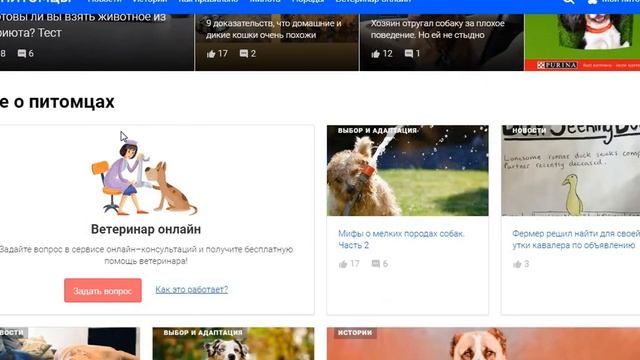Screen dimensions: 640x360
Task: Open article 'Мифы о мелких породах собак. Часть 2'
Action: (401, 239)
